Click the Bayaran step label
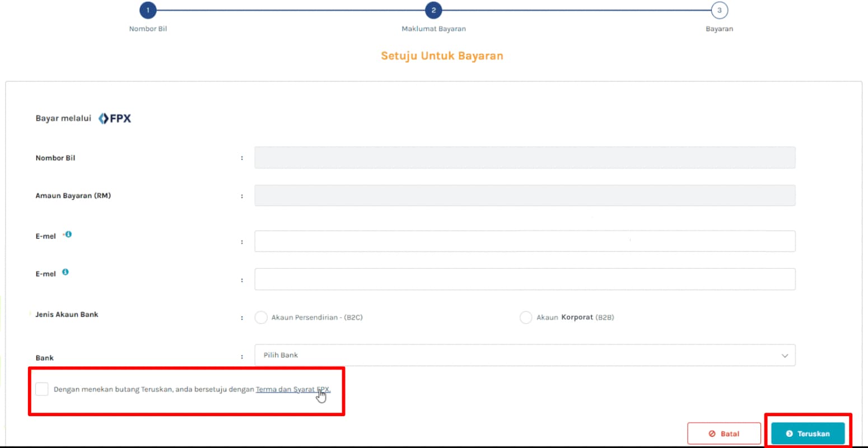The image size is (868, 448). point(719,29)
